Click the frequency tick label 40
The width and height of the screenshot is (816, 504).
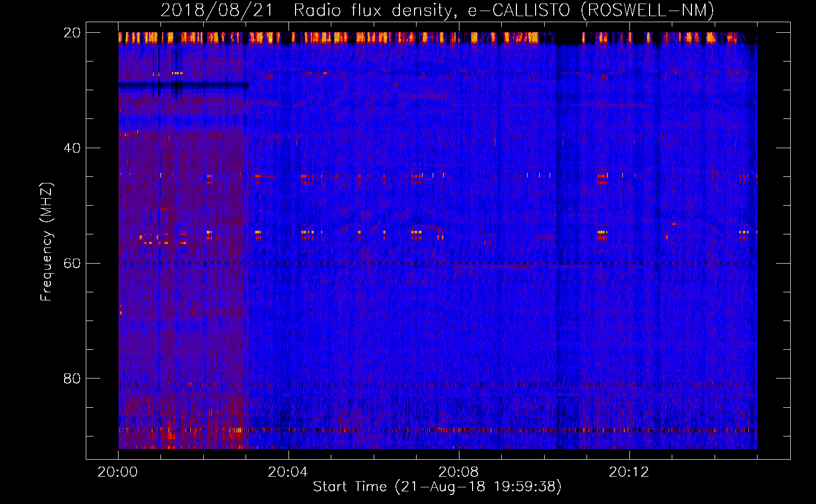tap(72, 148)
